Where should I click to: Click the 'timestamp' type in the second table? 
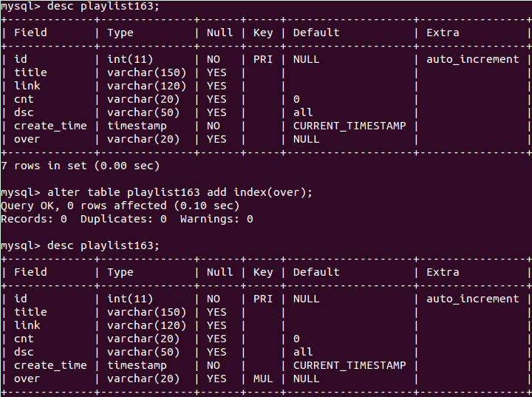[137, 365]
